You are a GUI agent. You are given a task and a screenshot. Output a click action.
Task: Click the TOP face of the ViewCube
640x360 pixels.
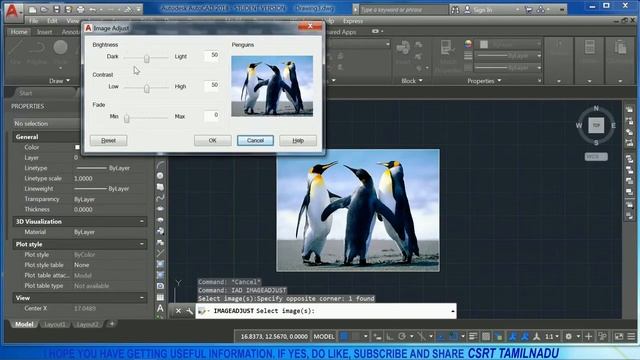tap(596, 125)
